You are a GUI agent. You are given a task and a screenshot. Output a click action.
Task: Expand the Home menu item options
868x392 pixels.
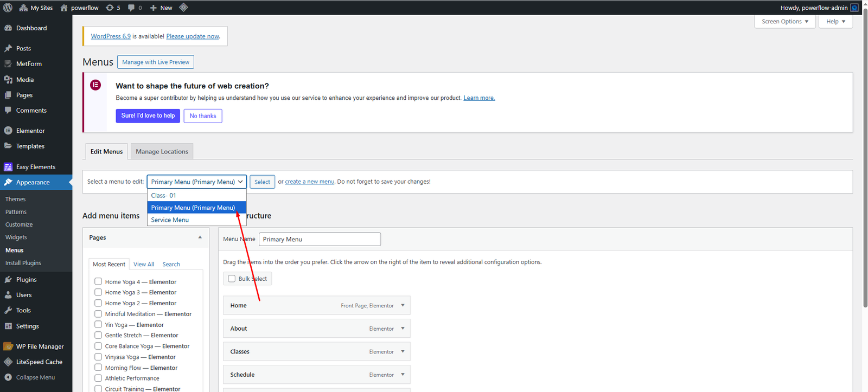tap(403, 305)
